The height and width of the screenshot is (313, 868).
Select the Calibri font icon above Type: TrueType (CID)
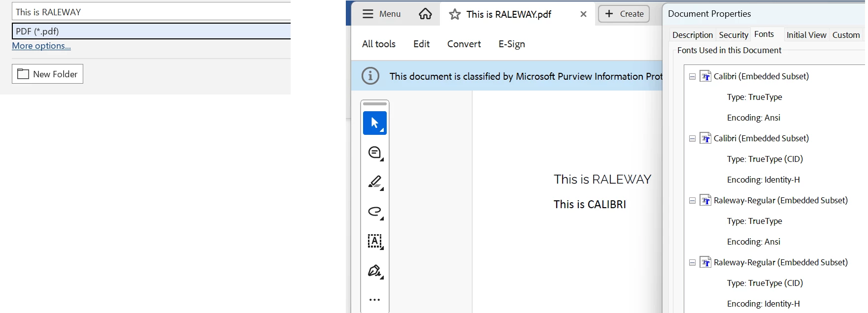(705, 138)
